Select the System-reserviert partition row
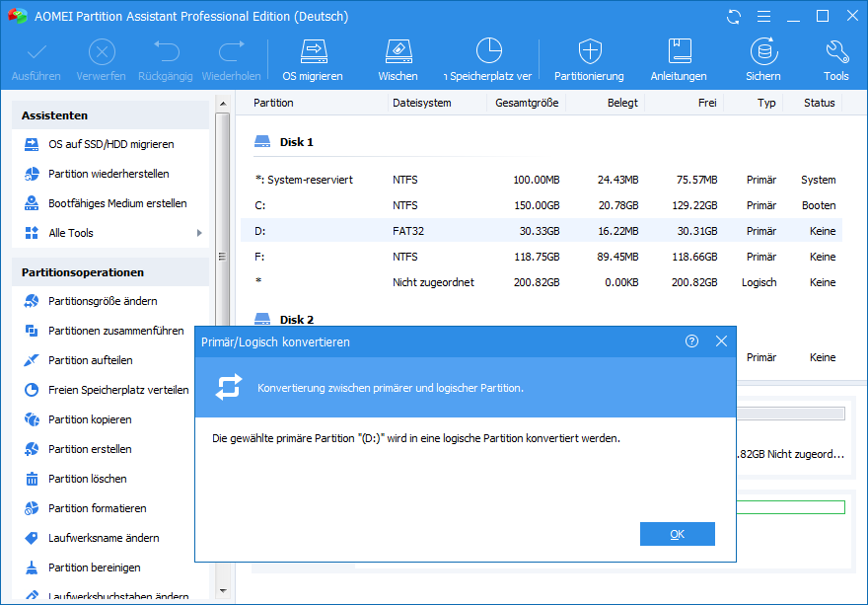 tap(542, 180)
